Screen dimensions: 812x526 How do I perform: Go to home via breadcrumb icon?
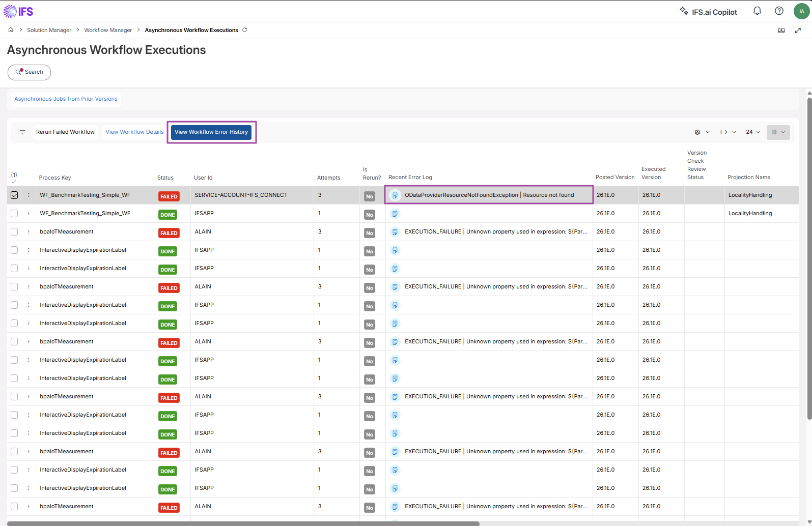[x=11, y=30]
